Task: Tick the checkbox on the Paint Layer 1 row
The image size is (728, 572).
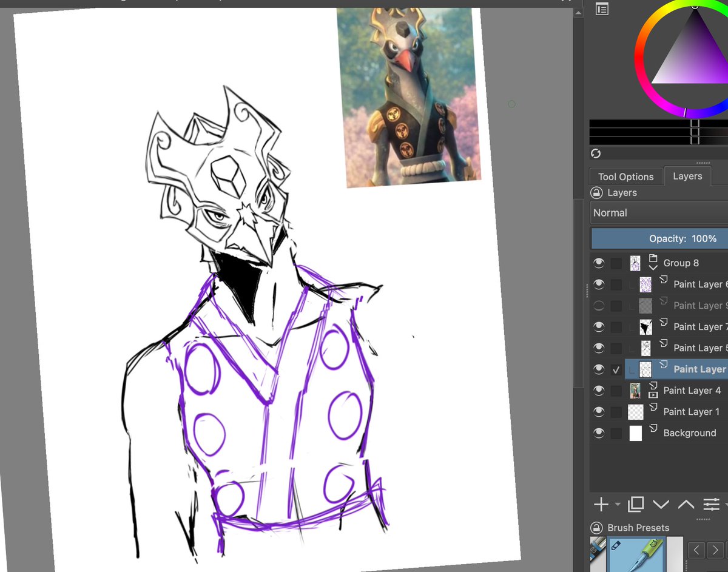Action: click(616, 412)
